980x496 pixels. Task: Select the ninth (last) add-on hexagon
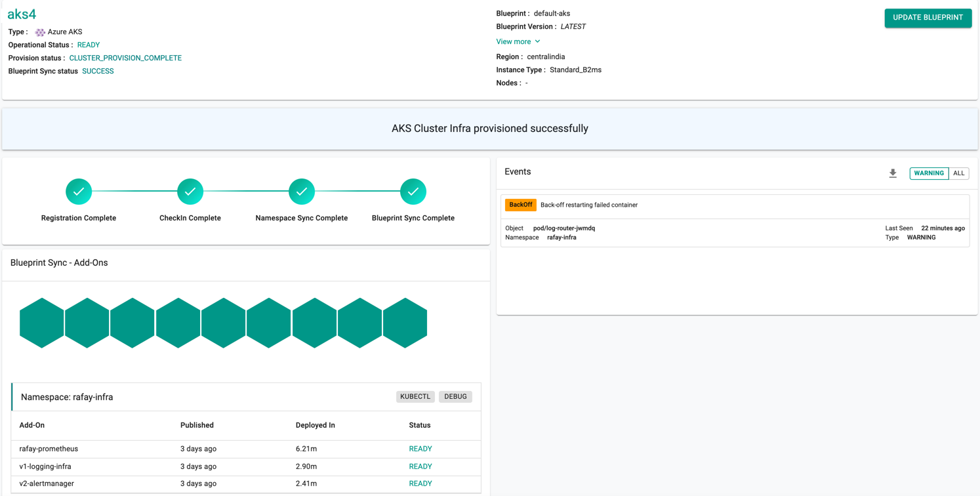tap(405, 323)
